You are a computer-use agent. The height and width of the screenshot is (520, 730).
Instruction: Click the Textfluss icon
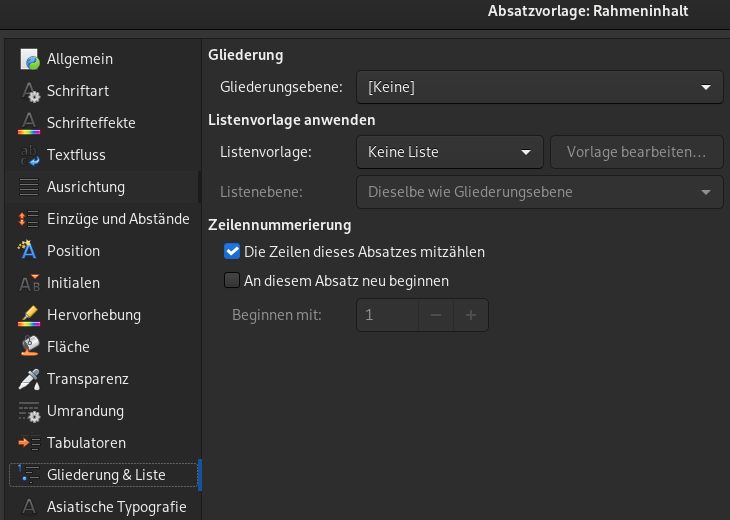30,155
